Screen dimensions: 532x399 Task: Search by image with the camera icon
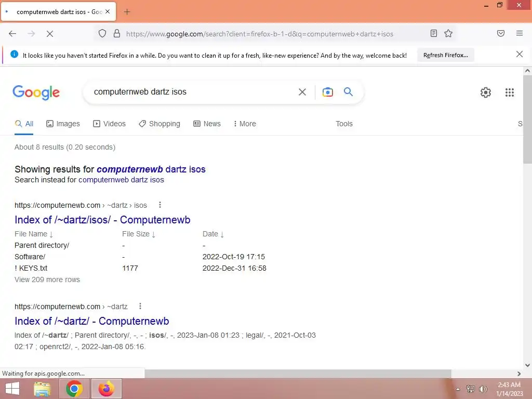tap(327, 92)
